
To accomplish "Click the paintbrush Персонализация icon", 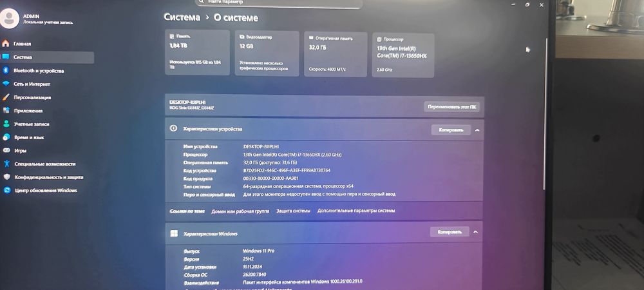I will [6, 97].
